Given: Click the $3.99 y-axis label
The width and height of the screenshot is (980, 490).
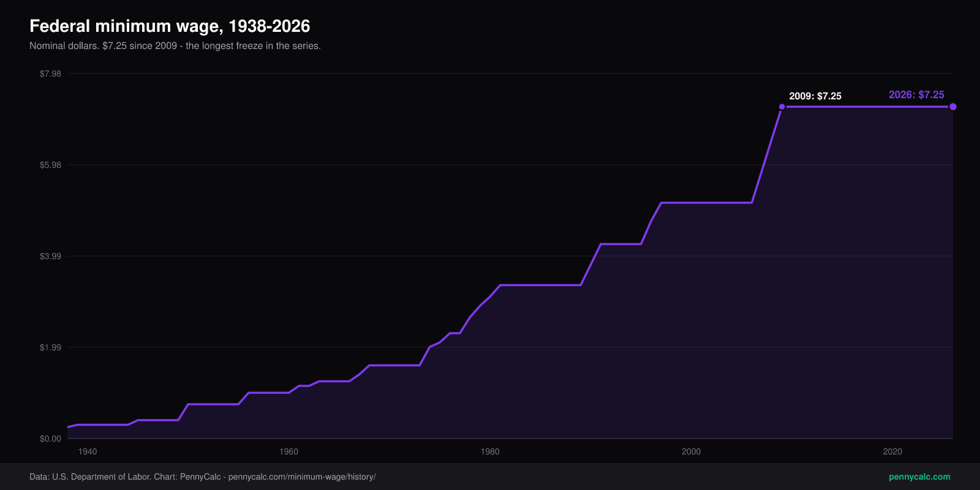Looking at the screenshot, I should pyautogui.click(x=50, y=256).
